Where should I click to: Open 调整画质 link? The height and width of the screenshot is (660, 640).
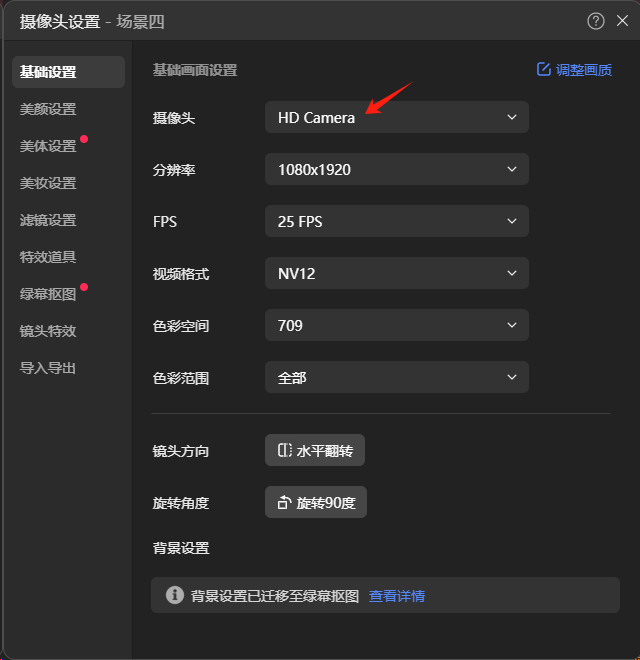(x=584, y=70)
